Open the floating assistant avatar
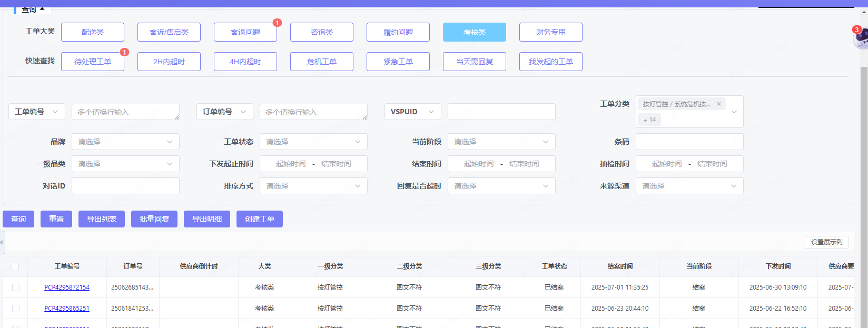 click(x=861, y=38)
